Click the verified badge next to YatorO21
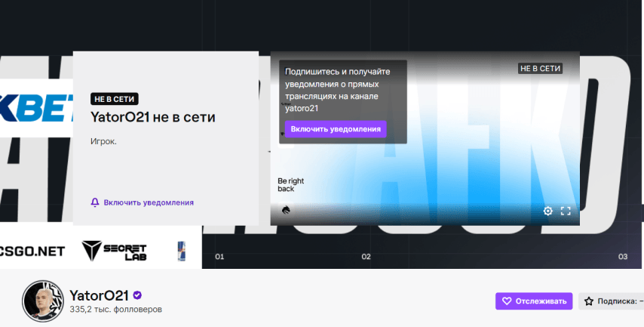Screen dimensions: 644x327 tap(138, 295)
